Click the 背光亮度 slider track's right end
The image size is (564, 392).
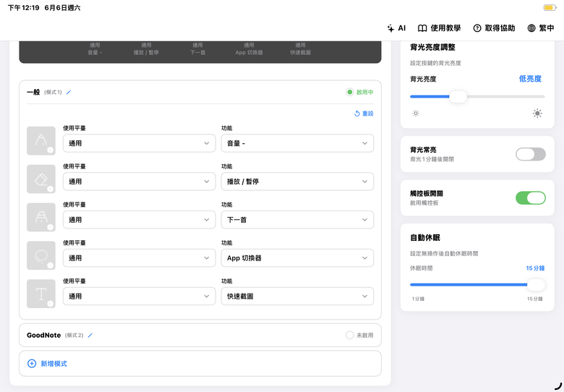click(x=542, y=96)
